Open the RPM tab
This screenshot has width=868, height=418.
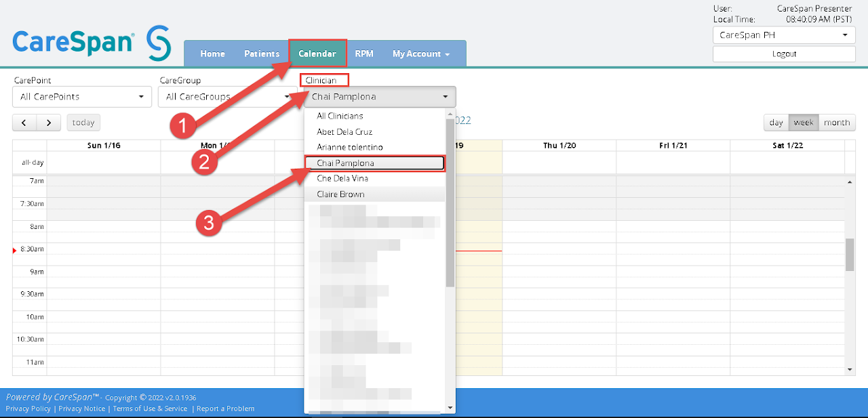coord(364,54)
